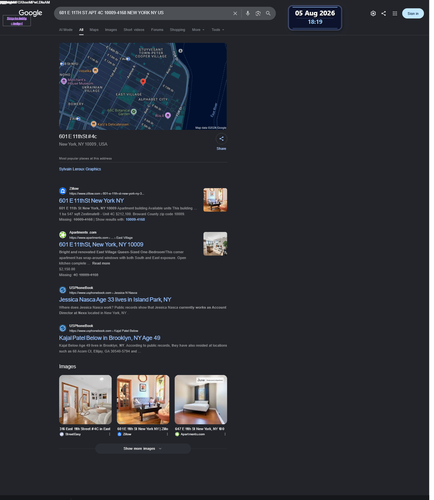
Task: Switch to Images tab
Action: click(111, 30)
